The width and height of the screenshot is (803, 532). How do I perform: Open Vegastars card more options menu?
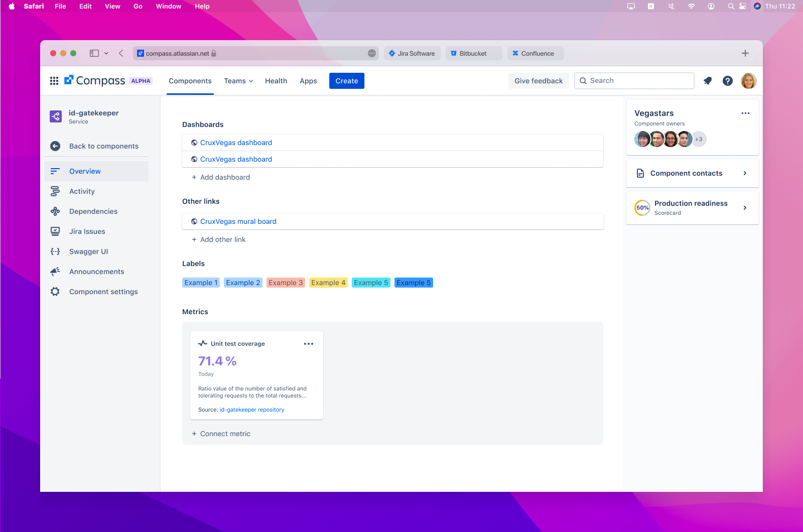click(x=745, y=113)
